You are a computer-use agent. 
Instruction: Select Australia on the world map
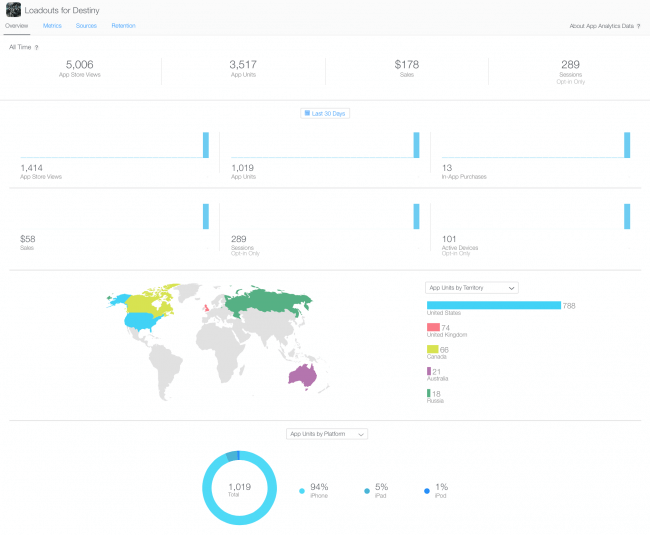(302, 376)
